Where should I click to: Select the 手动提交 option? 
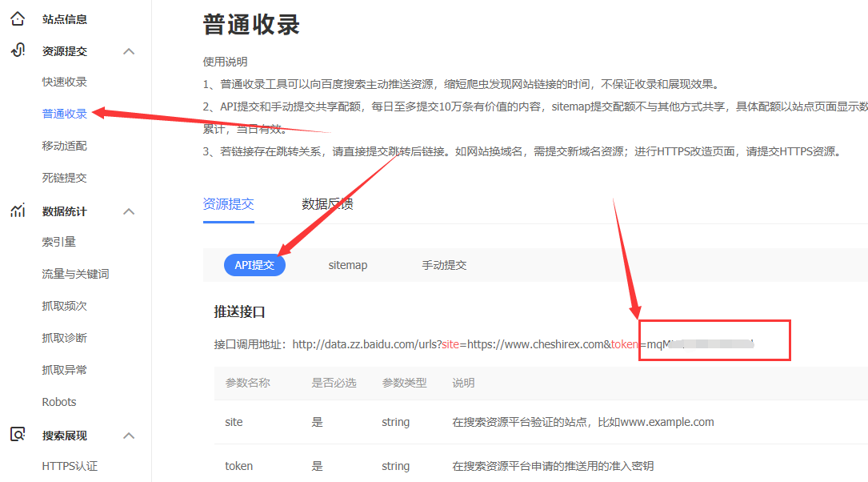(x=445, y=265)
